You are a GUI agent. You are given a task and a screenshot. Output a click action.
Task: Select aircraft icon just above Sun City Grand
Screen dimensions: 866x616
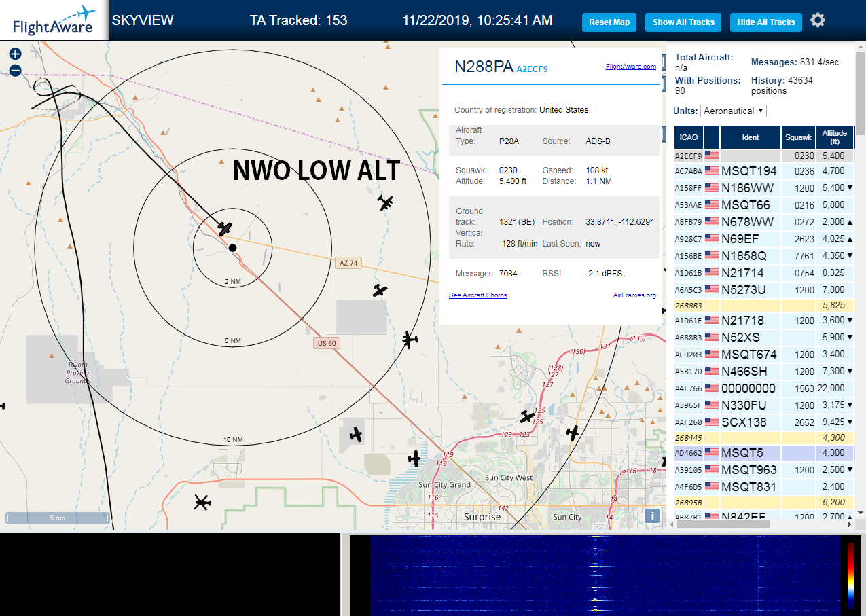pyautogui.click(x=415, y=458)
